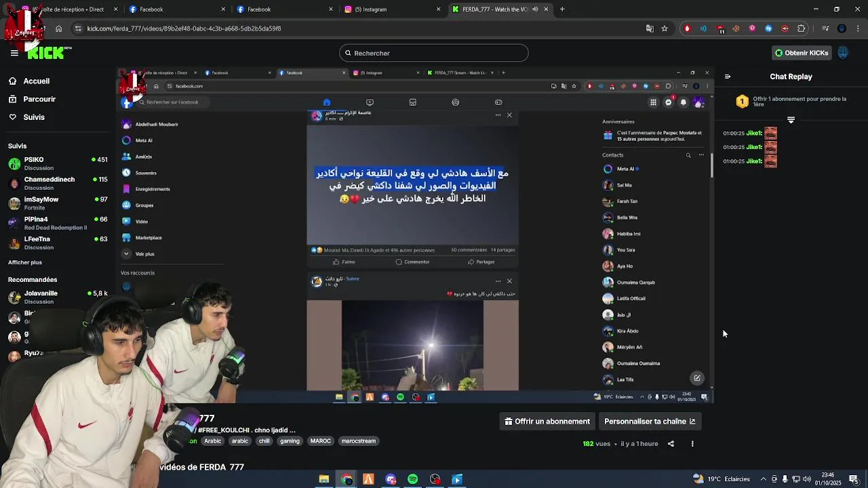Click Personnaliser ta chaîne button

[650, 422]
